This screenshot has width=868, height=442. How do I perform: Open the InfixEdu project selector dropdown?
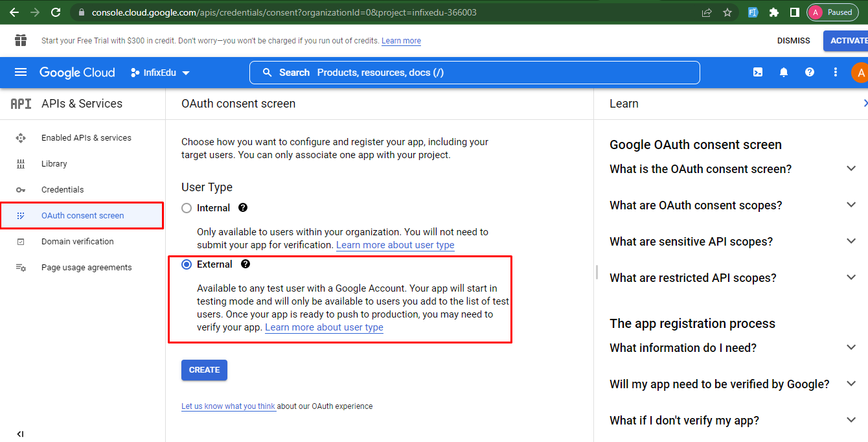[x=160, y=73]
